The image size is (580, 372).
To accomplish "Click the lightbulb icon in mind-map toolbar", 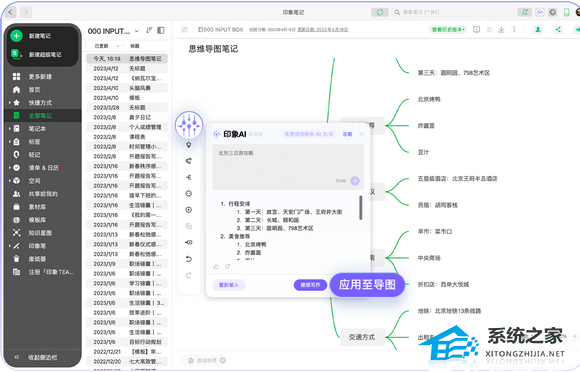I will click(189, 145).
